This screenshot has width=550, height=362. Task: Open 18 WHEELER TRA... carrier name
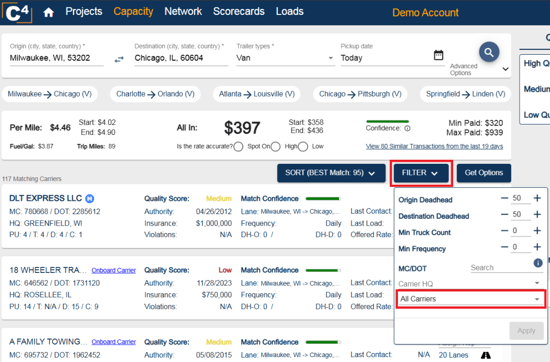pos(48,270)
